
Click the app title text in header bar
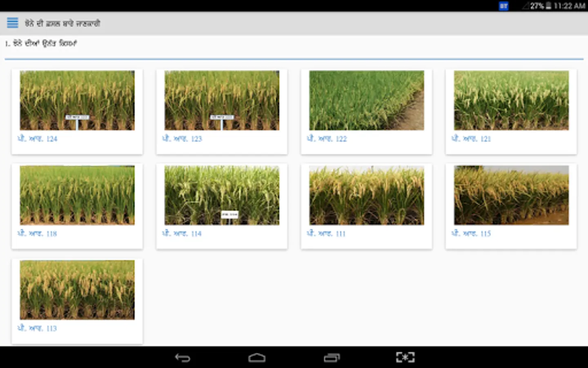pos(62,23)
